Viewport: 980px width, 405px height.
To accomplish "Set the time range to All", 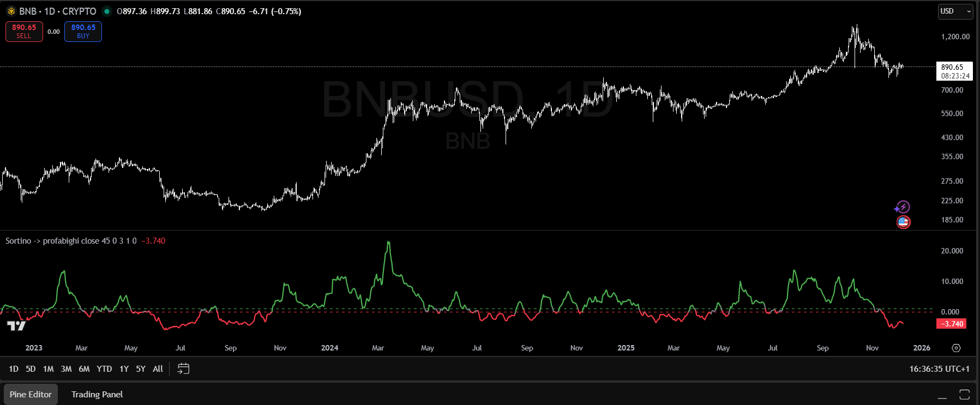I will click(x=158, y=369).
